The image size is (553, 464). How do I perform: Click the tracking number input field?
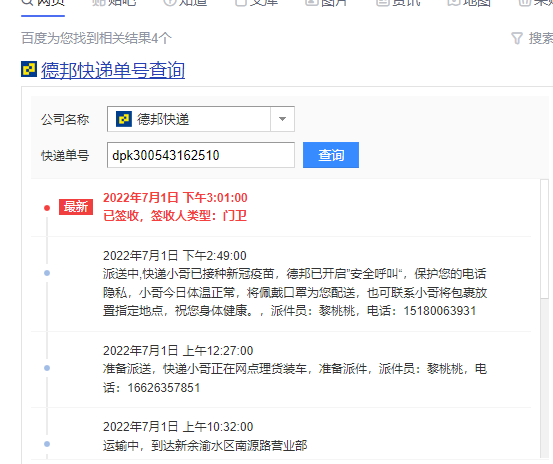pyautogui.click(x=201, y=155)
